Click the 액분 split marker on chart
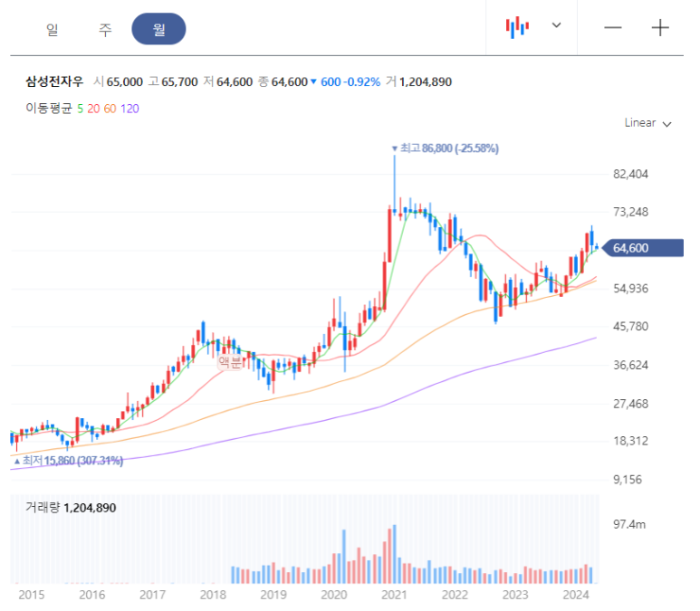700x611 pixels. coord(229,361)
